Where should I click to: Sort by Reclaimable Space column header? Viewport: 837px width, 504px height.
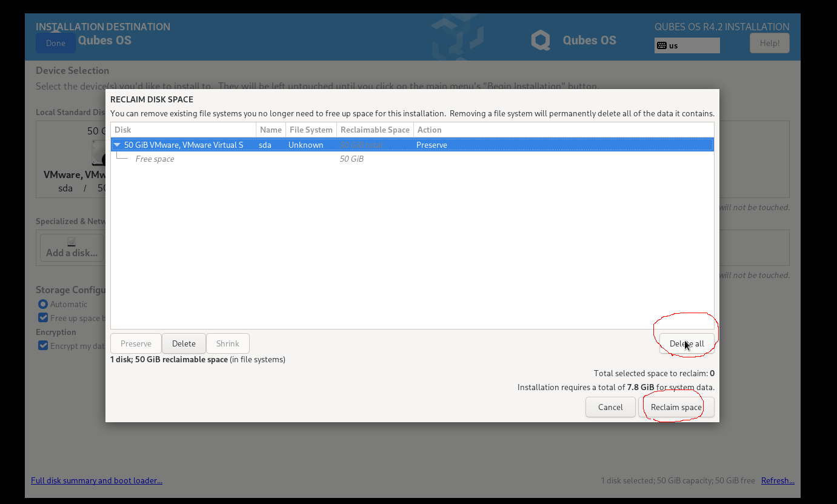click(375, 130)
